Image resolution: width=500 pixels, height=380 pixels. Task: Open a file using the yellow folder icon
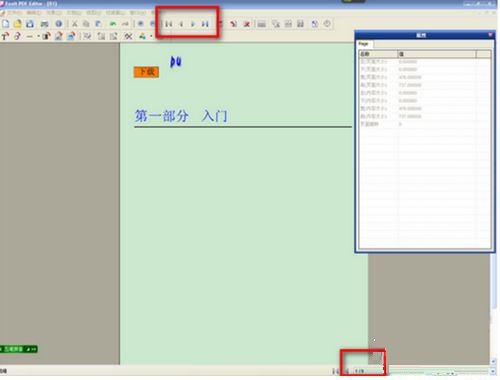click(18, 24)
